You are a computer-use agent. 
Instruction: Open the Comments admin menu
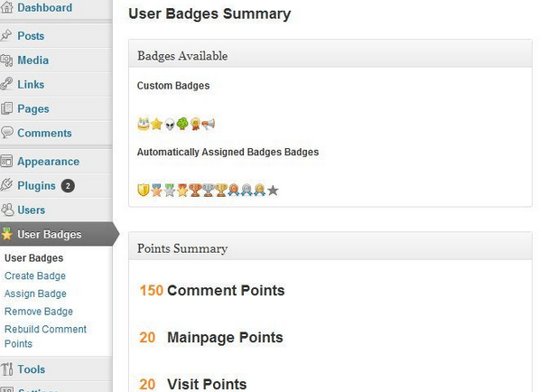(x=44, y=133)
